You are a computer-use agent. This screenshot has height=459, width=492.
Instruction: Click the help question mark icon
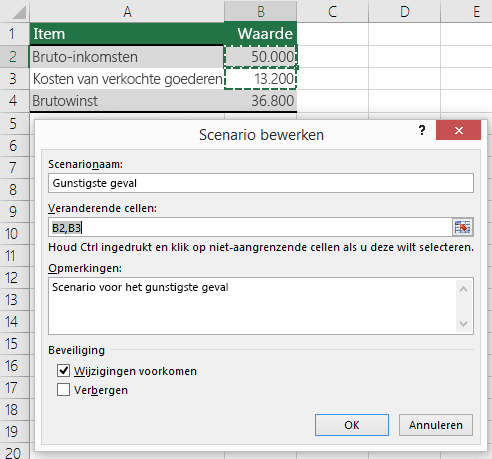click(422, 130)
